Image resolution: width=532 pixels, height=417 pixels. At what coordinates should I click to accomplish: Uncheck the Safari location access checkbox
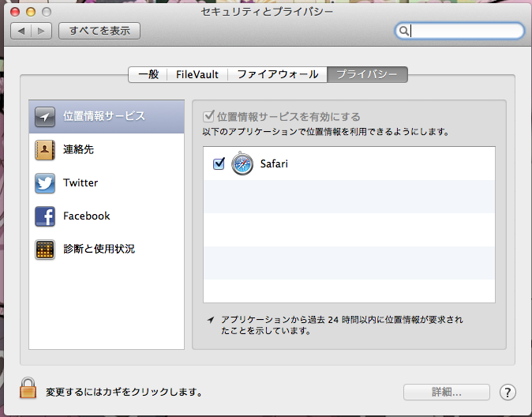[x=219, y=163]
